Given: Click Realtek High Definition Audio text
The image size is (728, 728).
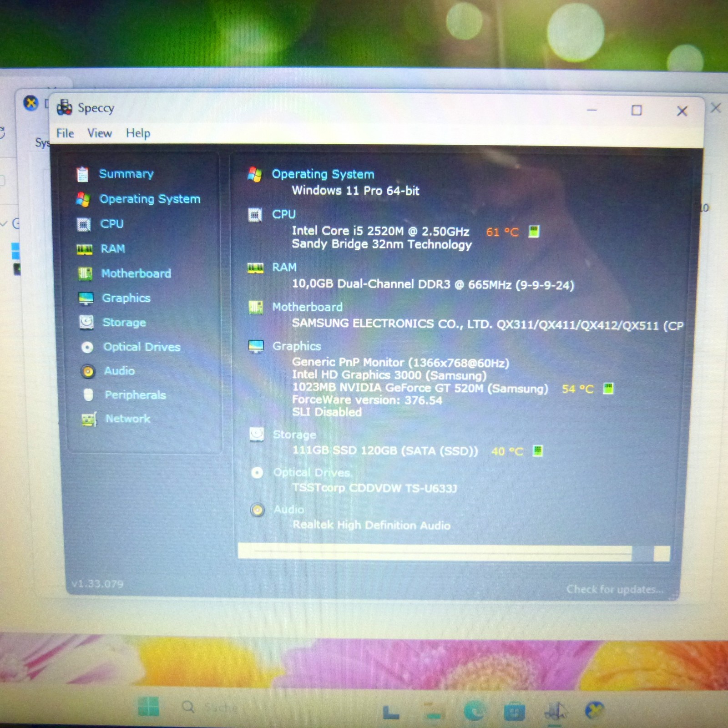Looking at the screenshot, I should (x=371, y=525).
